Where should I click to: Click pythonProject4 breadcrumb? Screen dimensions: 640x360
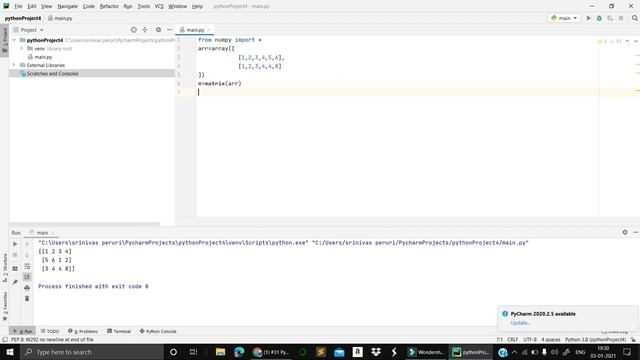(23, 18)
